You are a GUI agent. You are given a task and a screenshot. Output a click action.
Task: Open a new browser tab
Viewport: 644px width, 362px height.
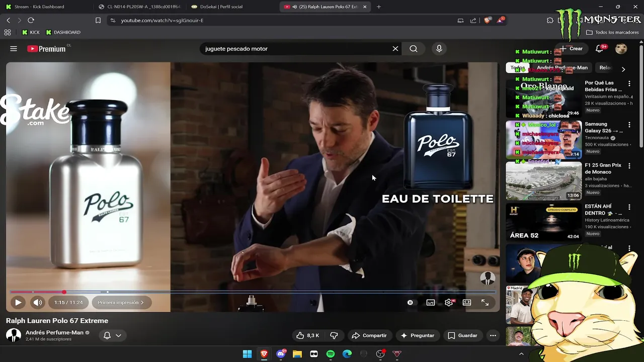(379, 7)
